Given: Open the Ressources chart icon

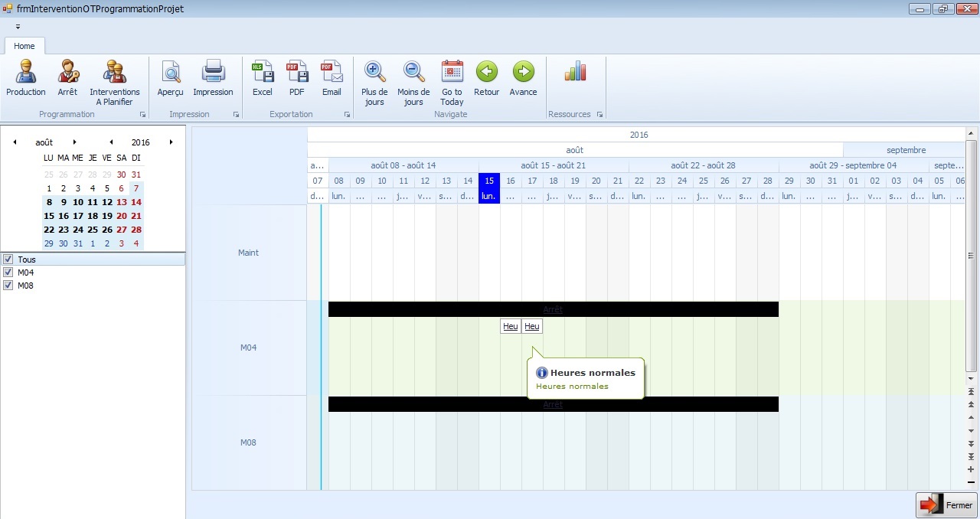Looking at the screenshot, I should 575,72.
